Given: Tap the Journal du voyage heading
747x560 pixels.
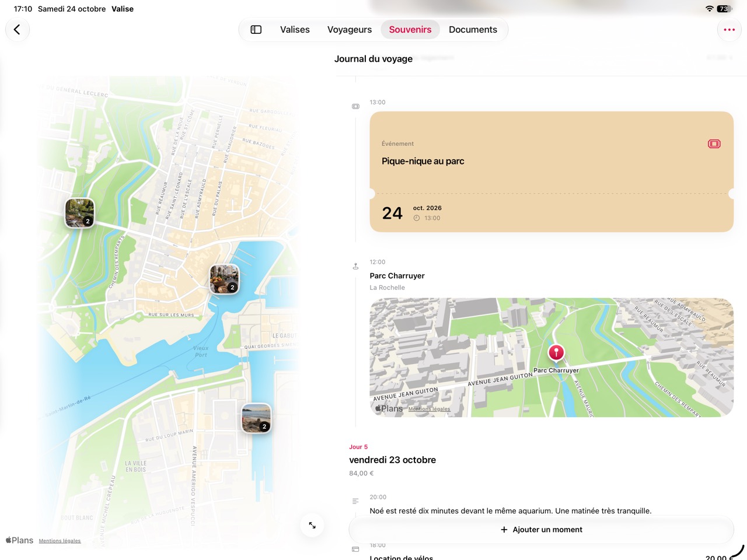Looking at the screenshot, I should pos(373,59).
